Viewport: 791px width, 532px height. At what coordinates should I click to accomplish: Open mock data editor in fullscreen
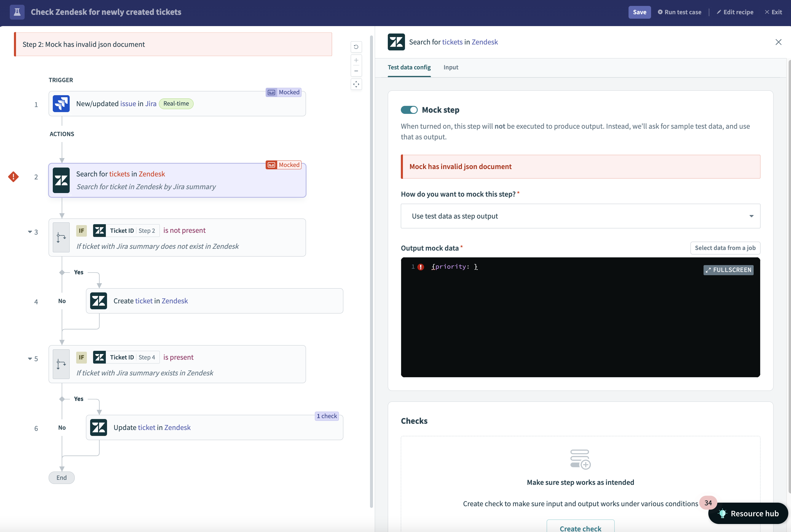pyautogui.click(x=728, y=270)
